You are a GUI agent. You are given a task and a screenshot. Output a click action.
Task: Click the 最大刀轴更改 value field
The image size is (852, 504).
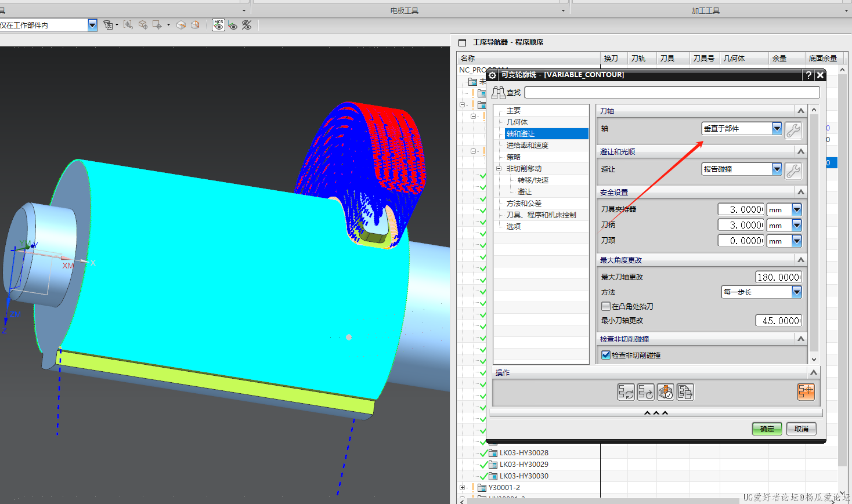[x=779, y=277]
